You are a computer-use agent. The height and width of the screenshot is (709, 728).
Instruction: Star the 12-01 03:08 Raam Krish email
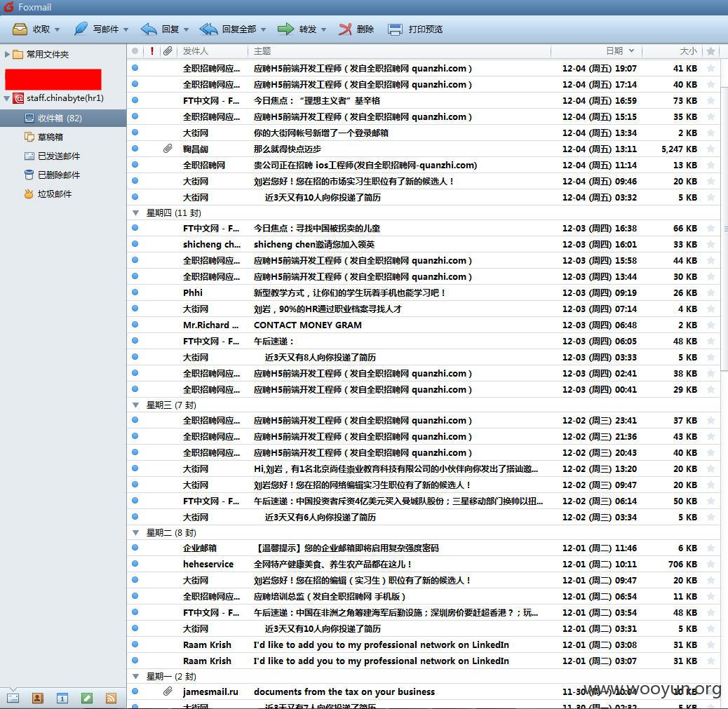[710, 644]
